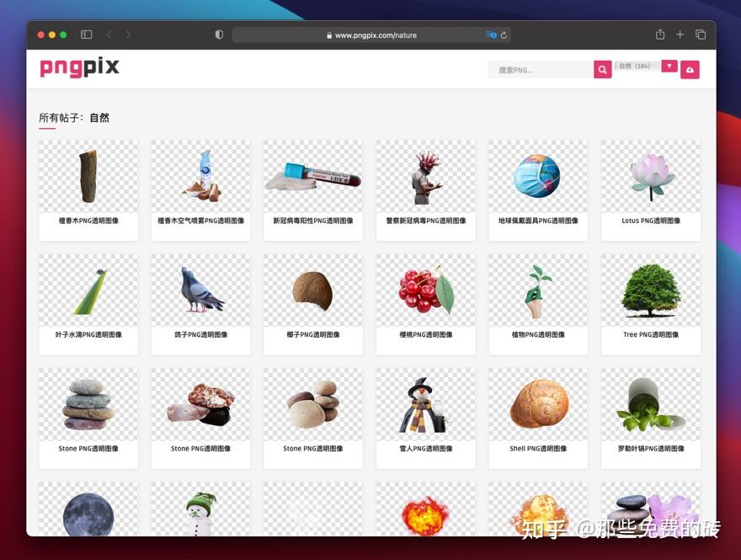Open the hand holding plant thumbnail
The image size is (741, 560).
[x=538, y=291]
